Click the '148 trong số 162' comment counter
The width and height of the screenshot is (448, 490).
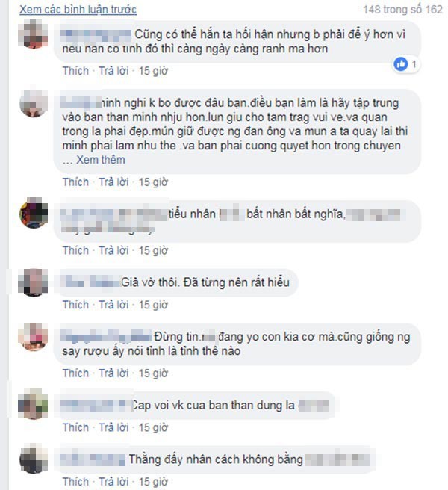coord(402,10)
